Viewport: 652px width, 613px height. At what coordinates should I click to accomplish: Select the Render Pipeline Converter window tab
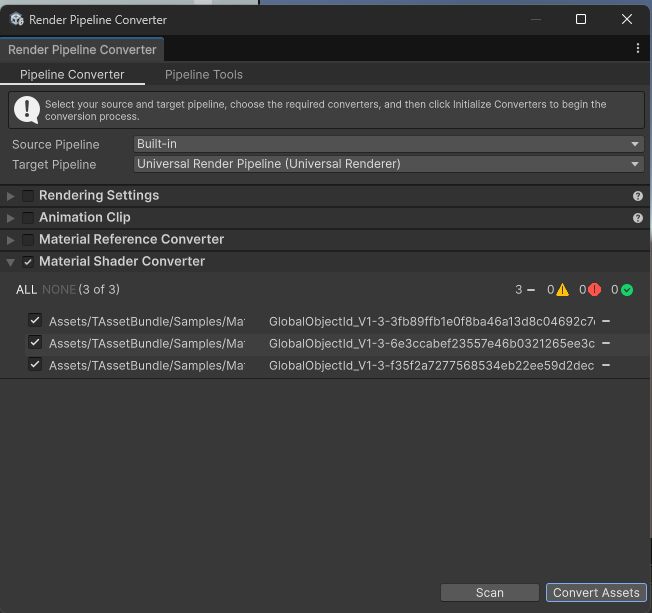coord(82,49)
